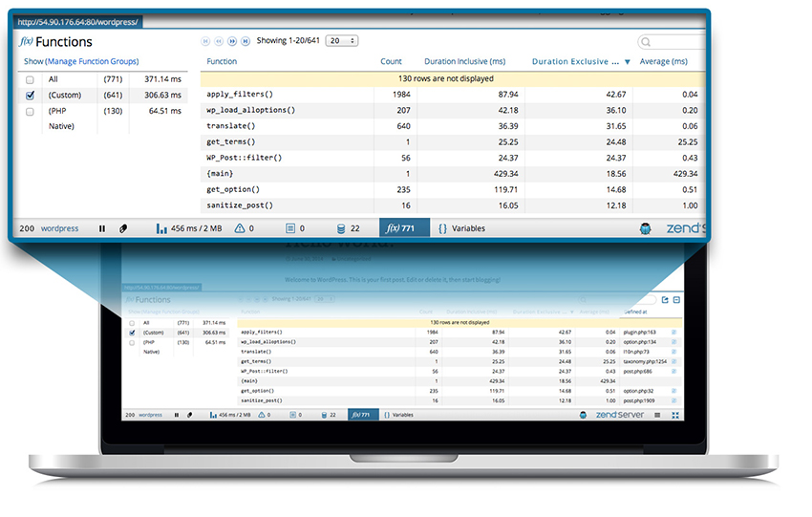
Task: Click the Zend Server mascot icon
Action: click(646, 229)
